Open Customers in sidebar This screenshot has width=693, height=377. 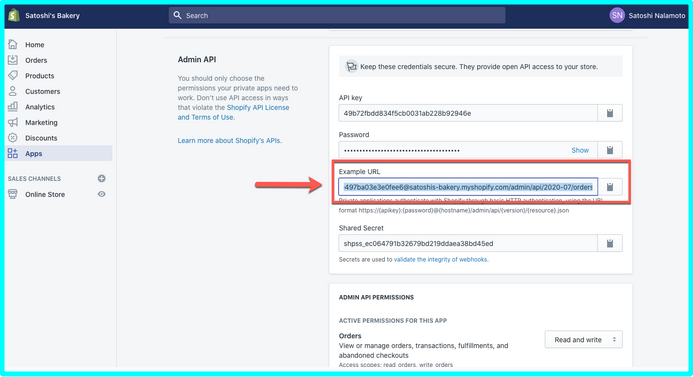42,91
